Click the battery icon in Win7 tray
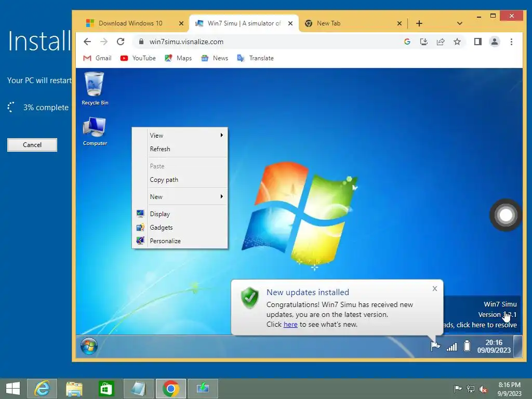Screen dimensions: 532x399 [x=467, y=345]
